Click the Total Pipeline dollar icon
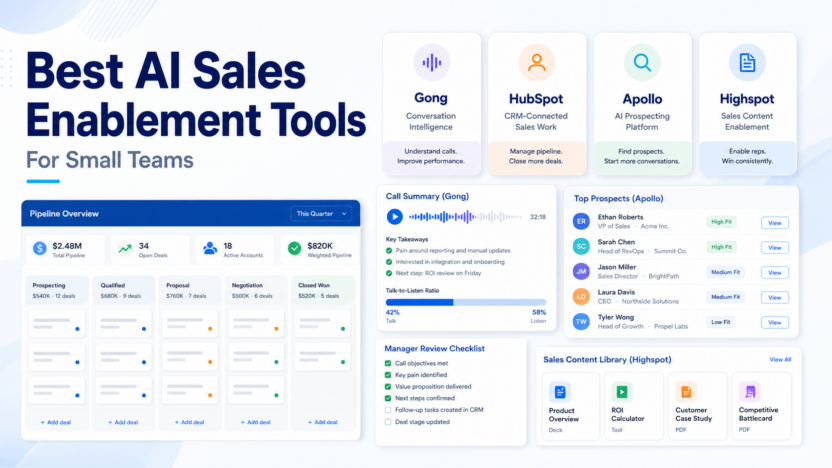Image resolution: width=832 pixels, height=468 pixels. pyautogui.click(x=40, y=248)
